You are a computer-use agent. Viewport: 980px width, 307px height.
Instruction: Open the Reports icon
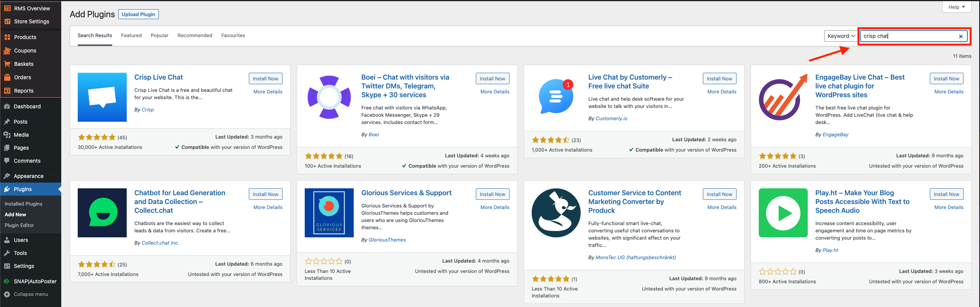[7, 91]
